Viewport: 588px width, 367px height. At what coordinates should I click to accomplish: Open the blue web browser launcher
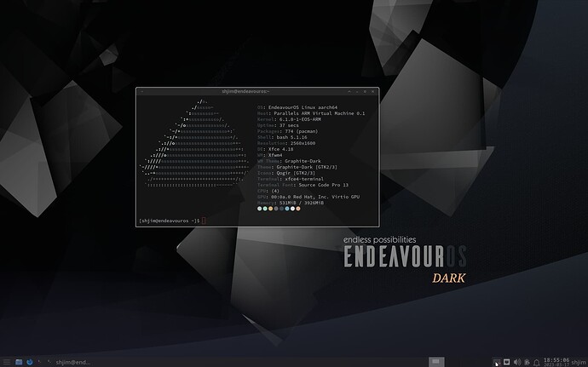click(x=29, y=362)
